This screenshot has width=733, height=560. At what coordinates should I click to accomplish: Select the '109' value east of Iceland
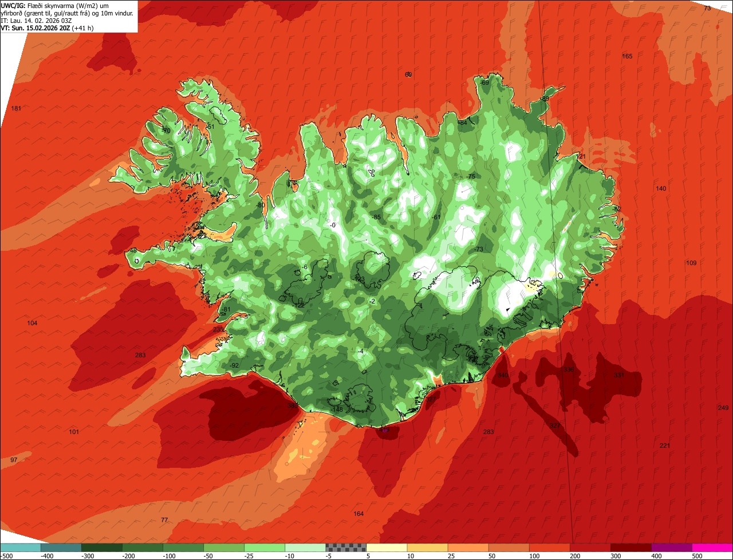click(x=691, y=263)
